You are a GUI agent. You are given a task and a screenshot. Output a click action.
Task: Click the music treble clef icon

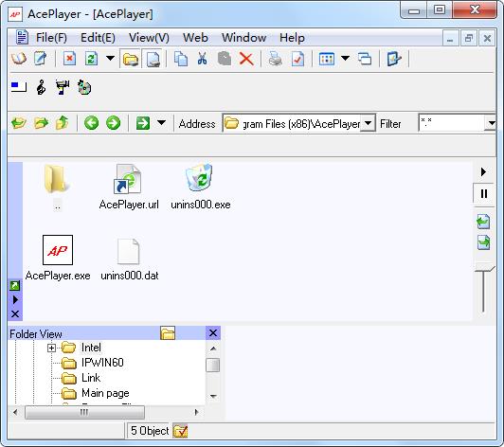tap(41, 87)
